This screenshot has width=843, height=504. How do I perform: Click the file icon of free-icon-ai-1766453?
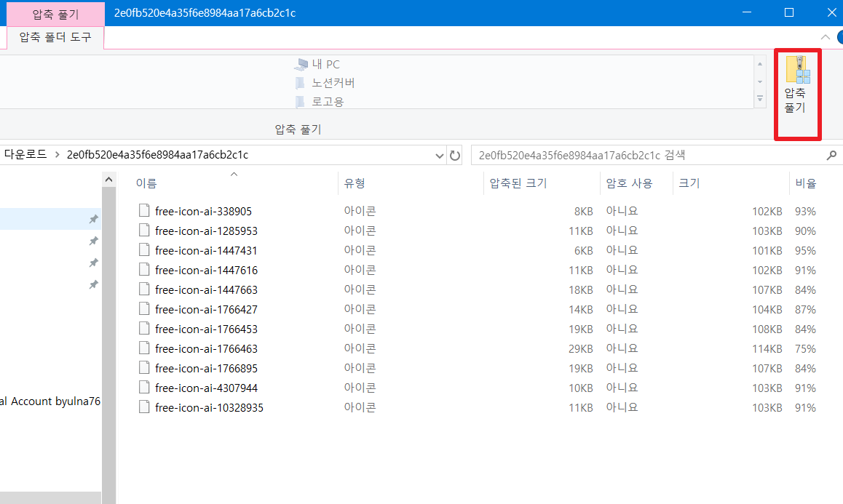click(144, 328)
